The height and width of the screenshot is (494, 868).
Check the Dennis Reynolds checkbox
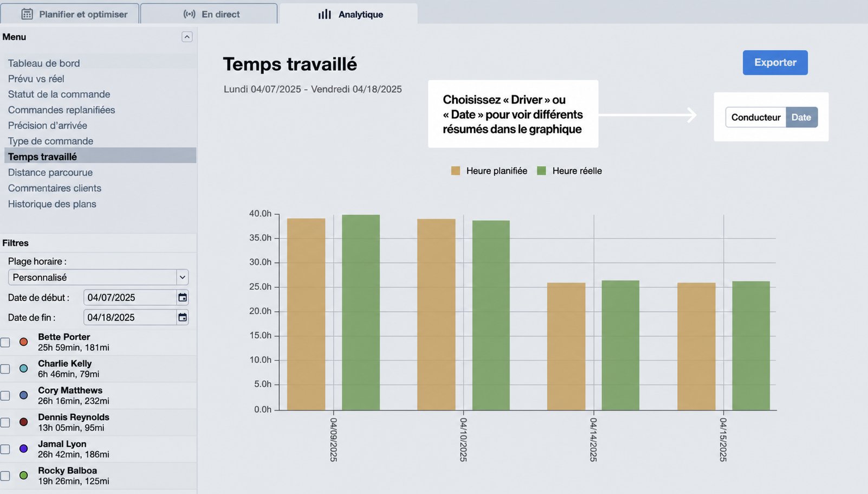point(5,423)
